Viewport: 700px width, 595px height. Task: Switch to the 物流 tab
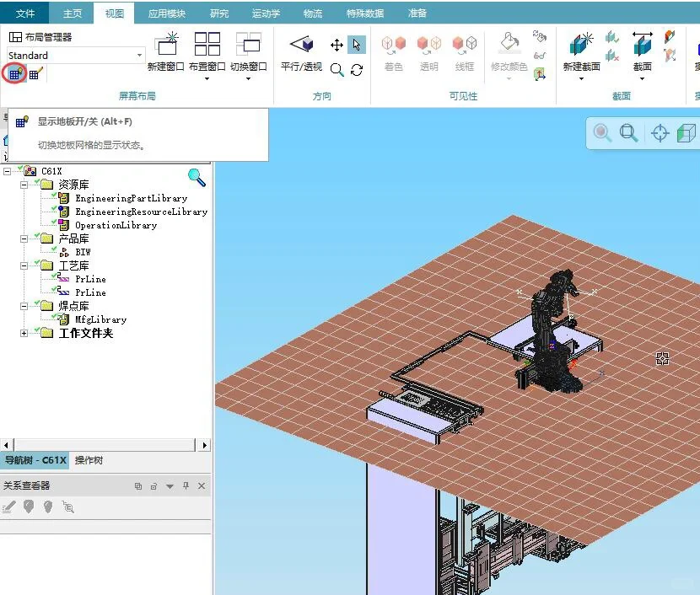click(313, 13)
